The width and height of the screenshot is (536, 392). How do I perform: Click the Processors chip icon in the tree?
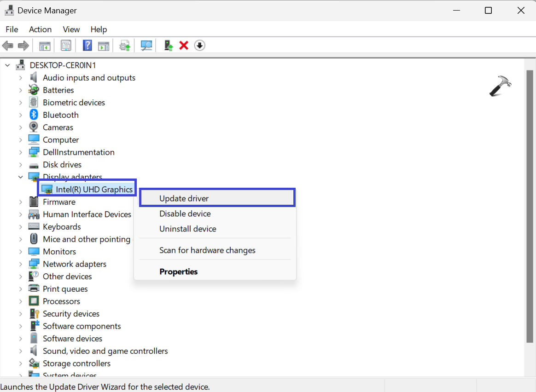point(34,301)
